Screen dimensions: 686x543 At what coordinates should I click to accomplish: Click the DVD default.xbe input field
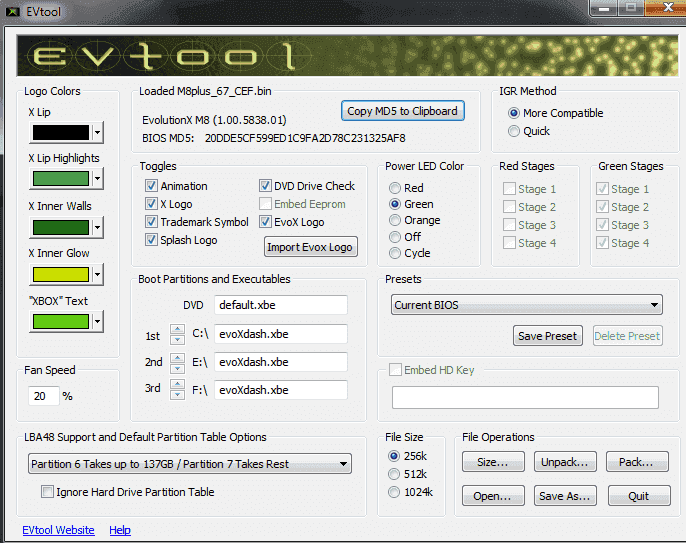281,305
